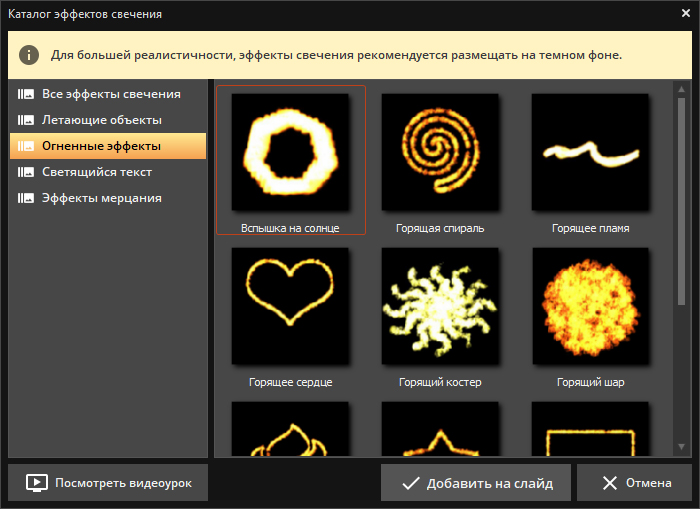Click the scrollbar up arrow in effects list
Viewport: 700px width, 509px height.
pyautogui.click(x=681, y=89)
